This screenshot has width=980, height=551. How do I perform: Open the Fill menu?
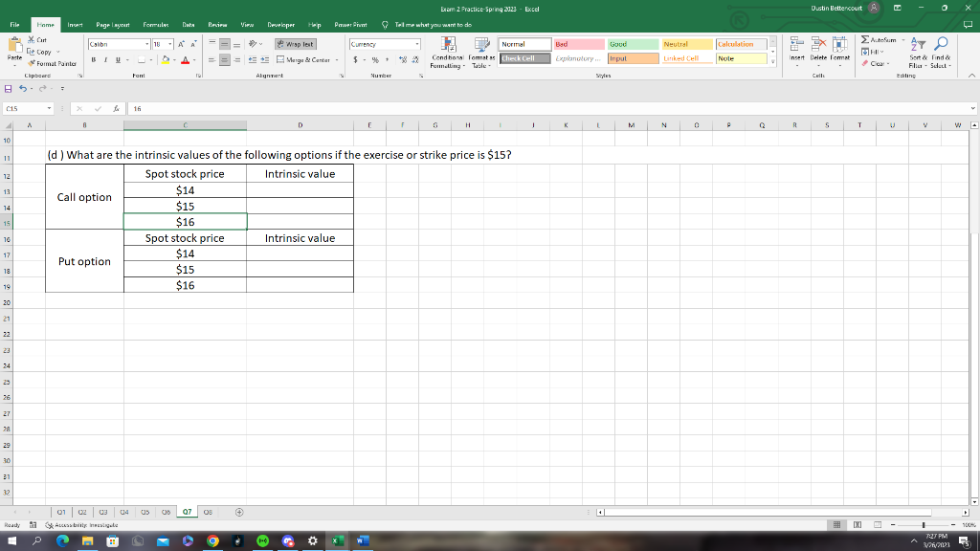point(873,52)
